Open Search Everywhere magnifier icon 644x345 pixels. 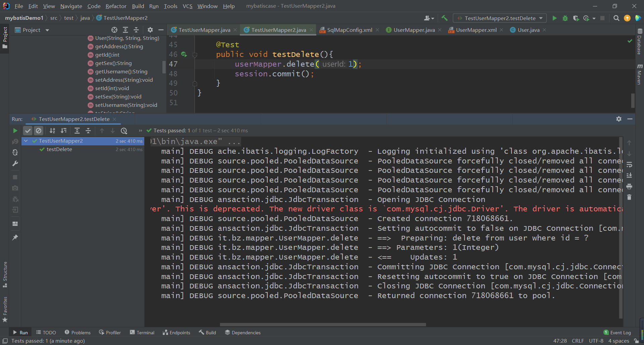616,18
